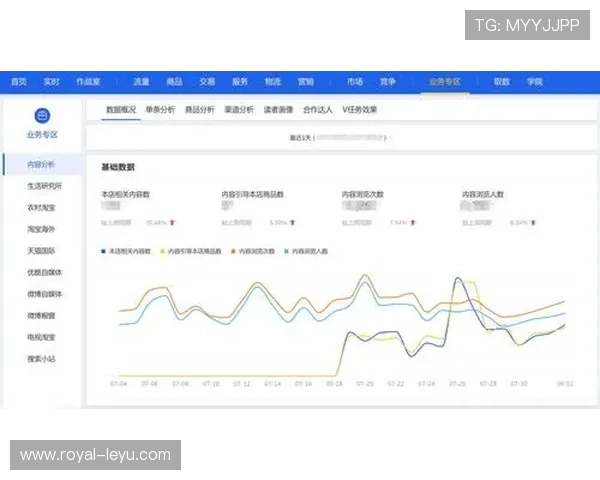Go to 实时 in the top navigation
Screen dimensions: 600x480
point(51,82)
